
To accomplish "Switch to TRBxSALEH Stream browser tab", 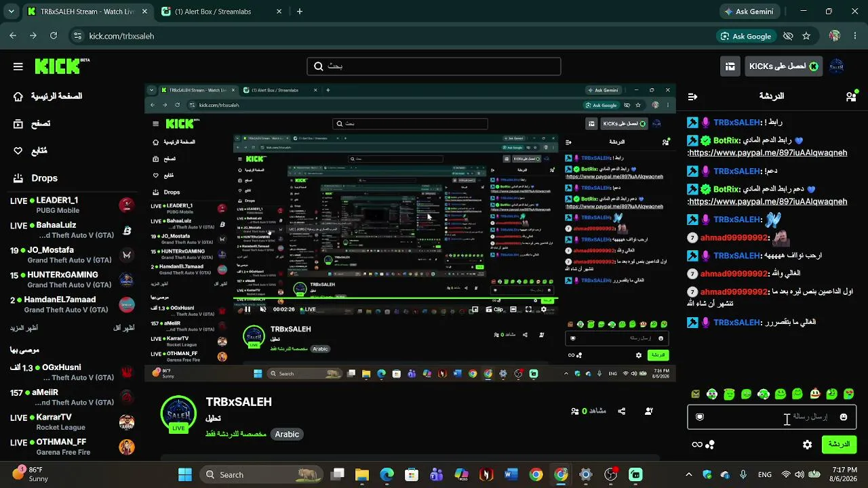I will pos(87,12).
